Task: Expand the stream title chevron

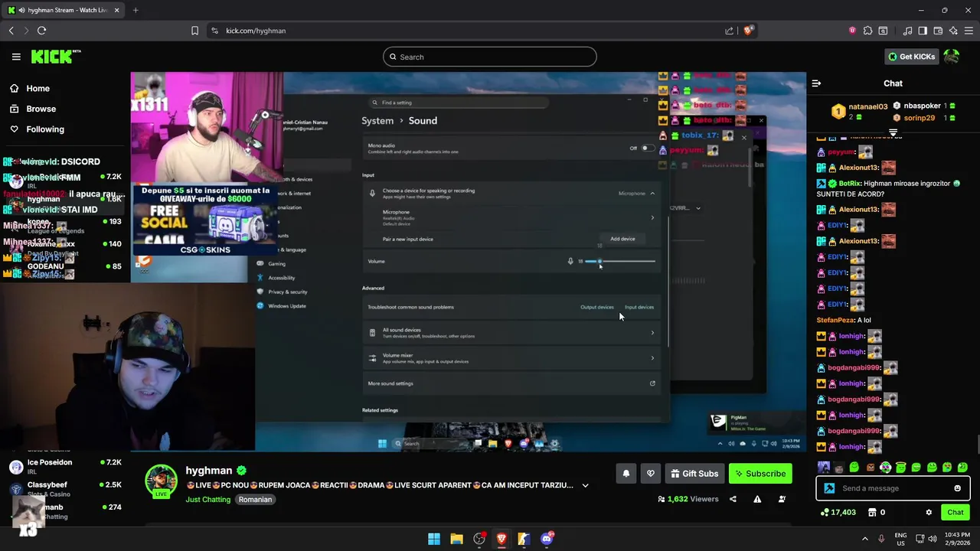Action: [585, 485]
